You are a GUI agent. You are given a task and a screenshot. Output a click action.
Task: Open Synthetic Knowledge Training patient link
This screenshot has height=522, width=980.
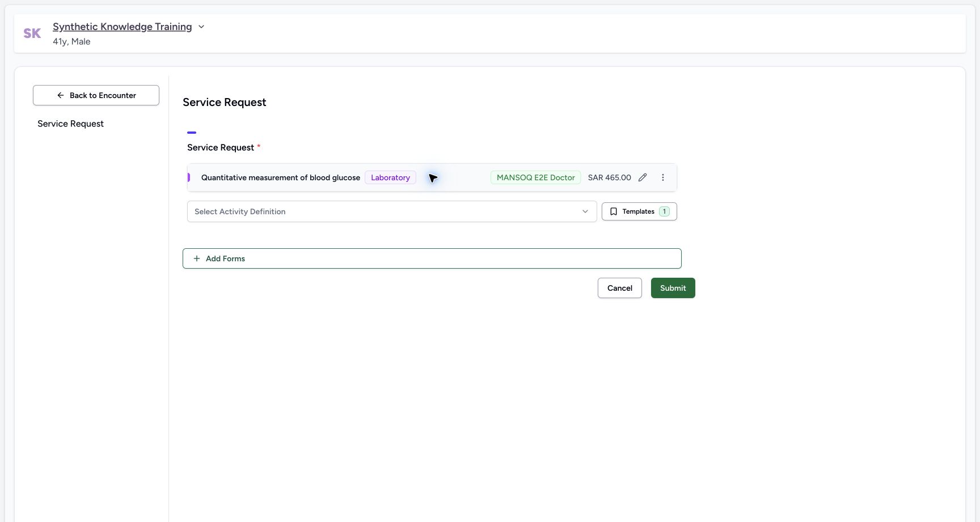point(122,27)
